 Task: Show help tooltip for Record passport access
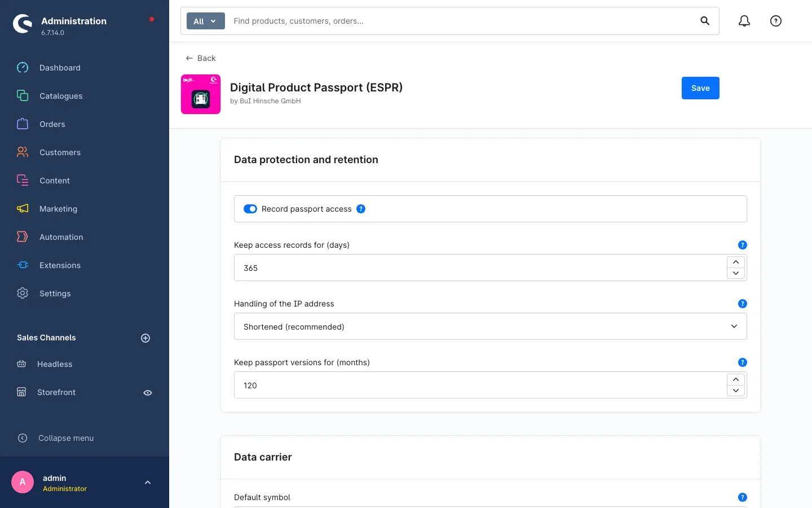361,209
